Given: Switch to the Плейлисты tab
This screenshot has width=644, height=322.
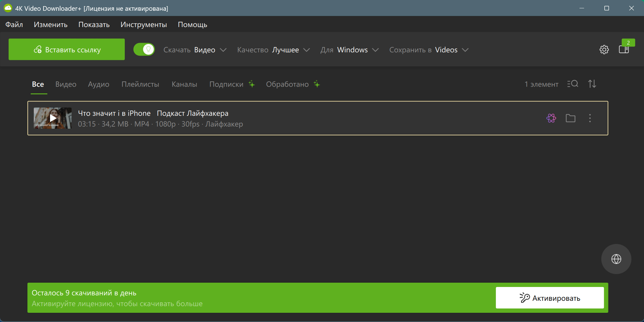Looking at the screenshot, I should (140, 84).
